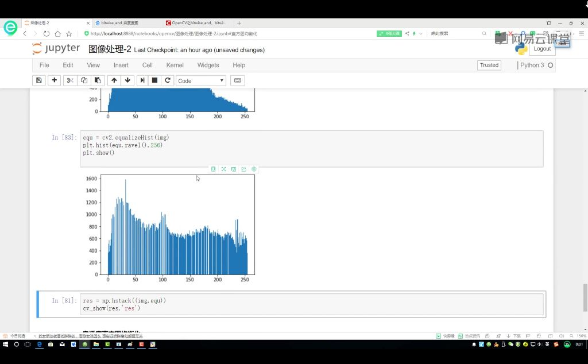
Task: Open Mail app from taskbar
Action: click(x=62, y=344)
